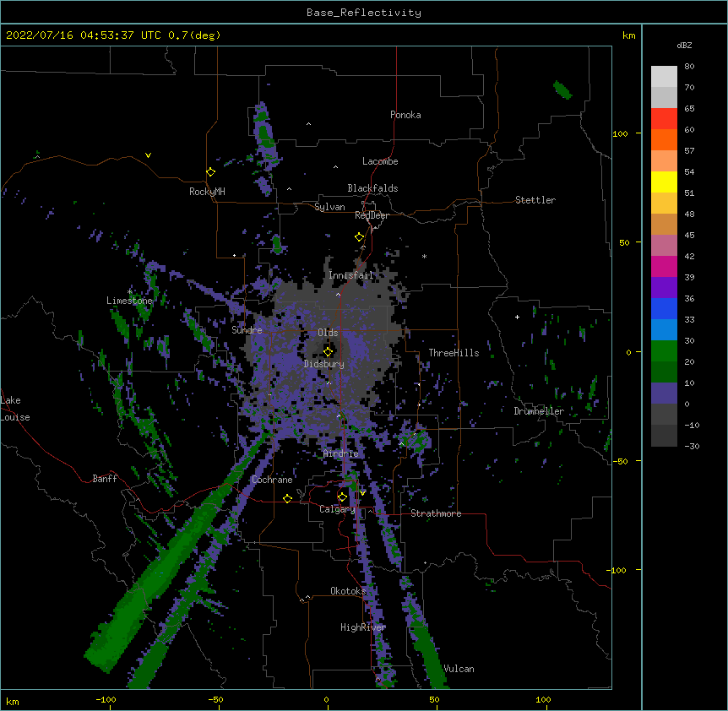Select the bright yellow 51-54 dBZ swatch

coord(664,182)
